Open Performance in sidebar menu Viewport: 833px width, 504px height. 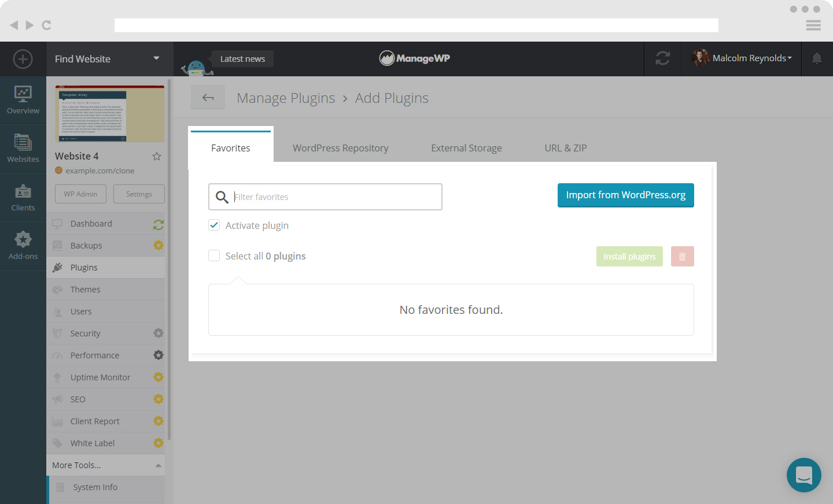[x=106, y=355]
